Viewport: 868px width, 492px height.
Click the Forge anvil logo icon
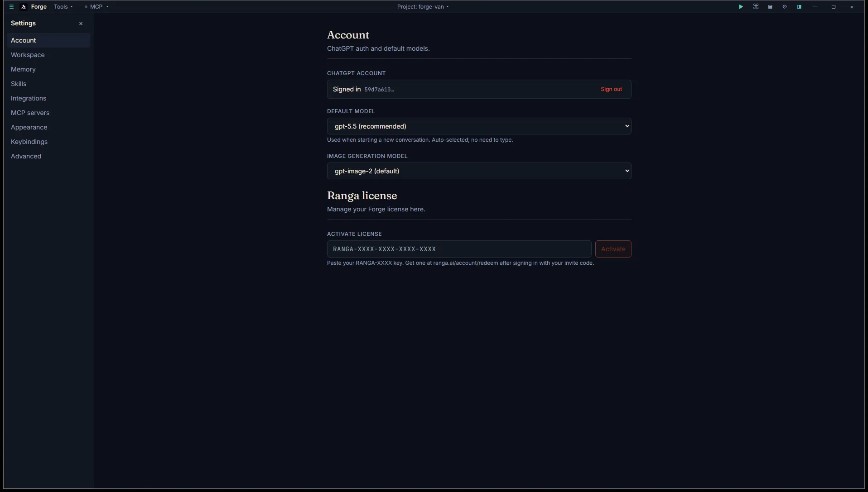24,7
